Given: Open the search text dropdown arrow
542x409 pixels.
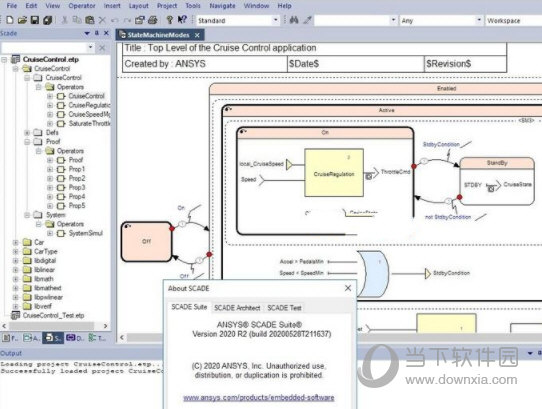Looking at the screenshot, I should [393, 20].
